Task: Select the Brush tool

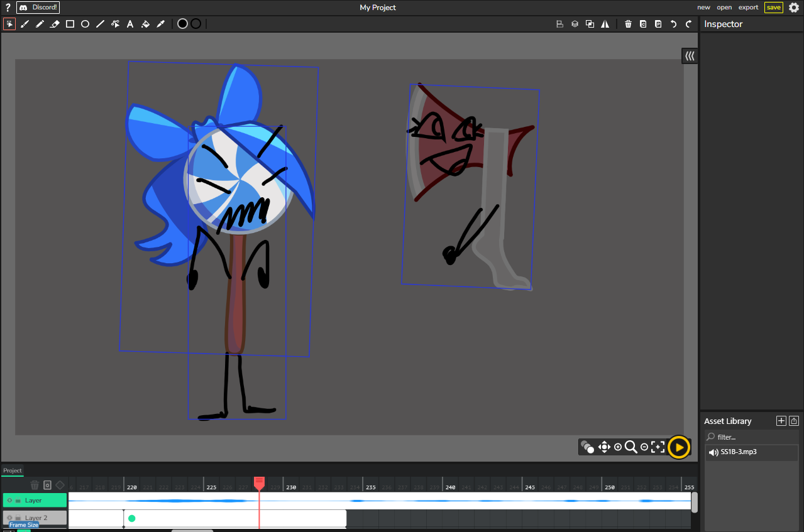Action: coord(25,24)
